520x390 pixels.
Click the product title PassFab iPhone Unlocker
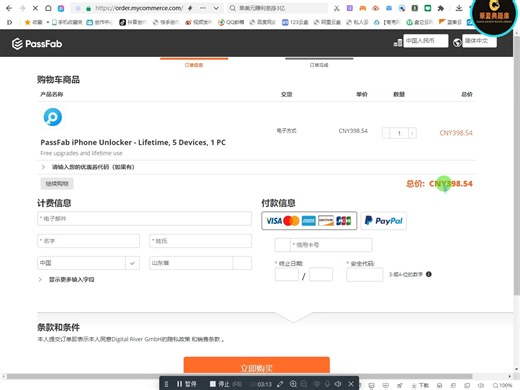click(x=133, y=142)
